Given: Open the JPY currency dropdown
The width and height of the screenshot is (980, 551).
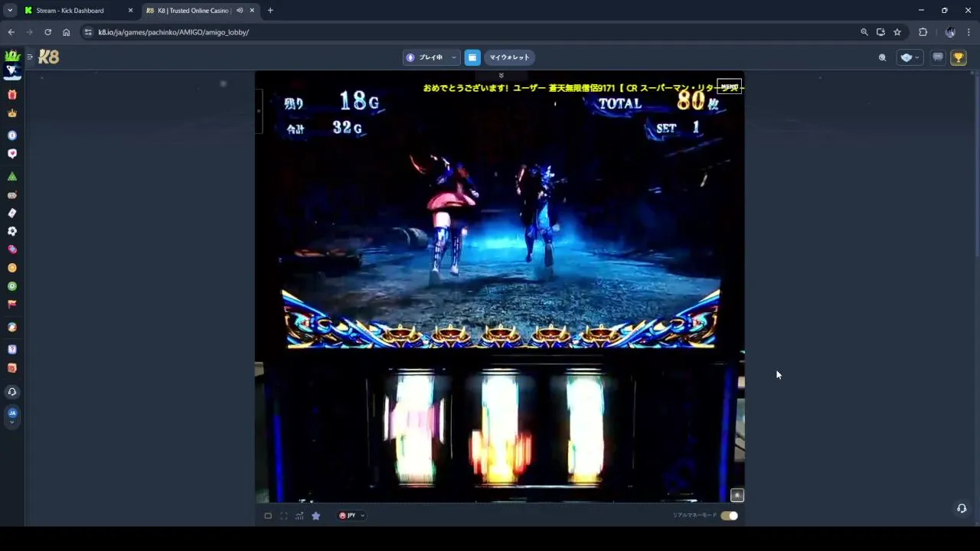Looking at the screenshot, I should click(351, 516).
